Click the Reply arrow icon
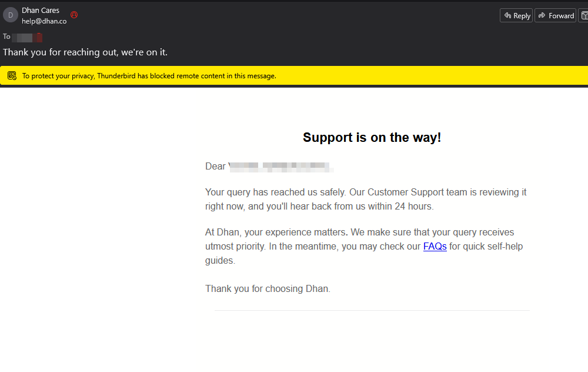Screen dimensions: 588x372 tap(507, 15)
